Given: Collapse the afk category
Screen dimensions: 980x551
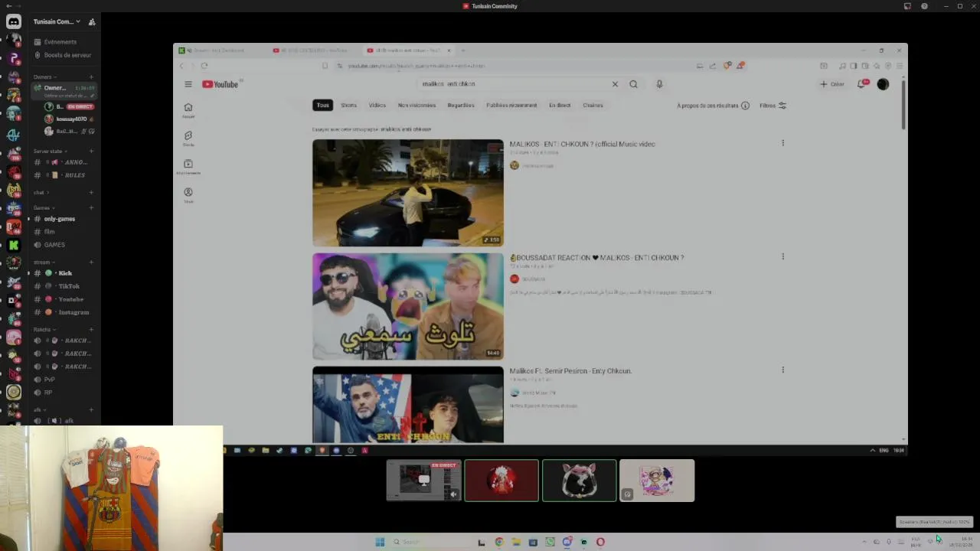Looking at the screenshot, I should click(40, 409).
